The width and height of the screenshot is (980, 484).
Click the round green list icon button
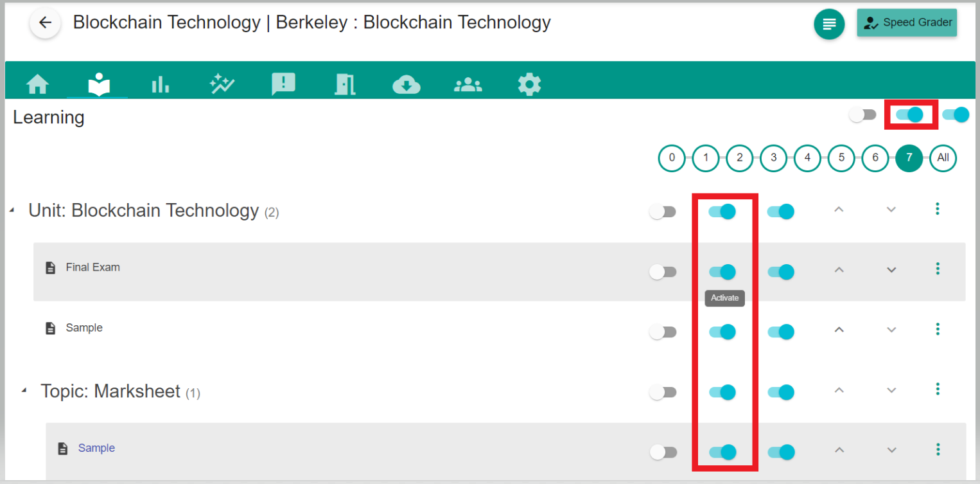click(829, 24)
